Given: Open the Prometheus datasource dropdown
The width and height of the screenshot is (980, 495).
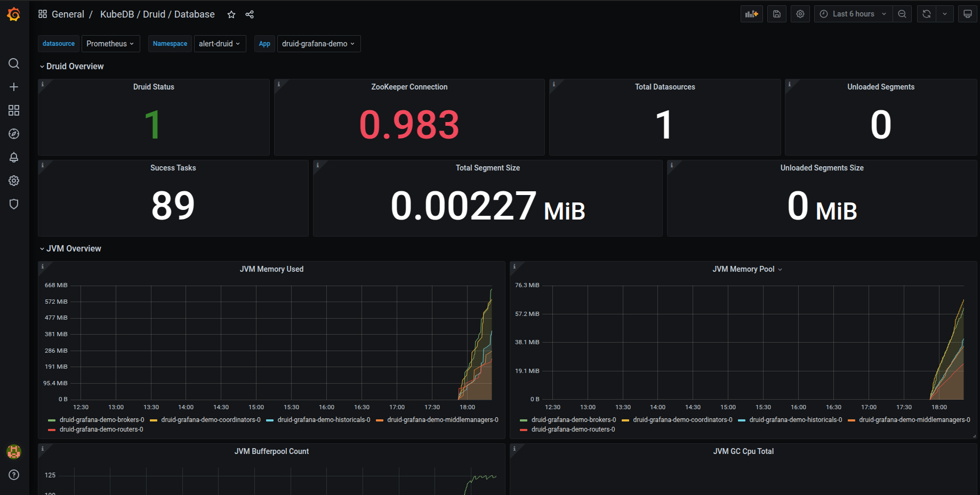Looking at the screenshot, I should [110, 44].
